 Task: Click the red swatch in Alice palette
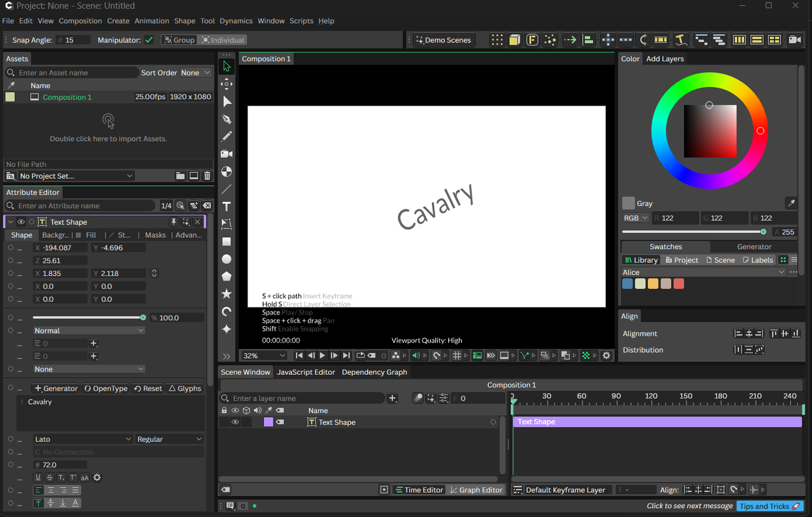tap(679, 284)
